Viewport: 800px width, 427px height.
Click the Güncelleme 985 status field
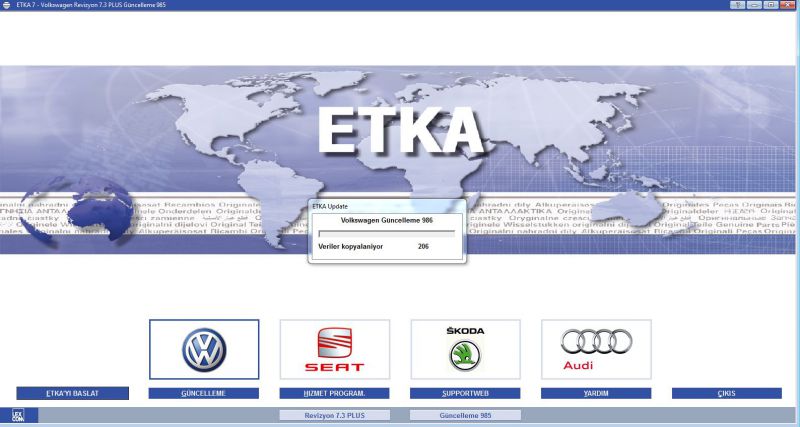click(x=465, y=415)
